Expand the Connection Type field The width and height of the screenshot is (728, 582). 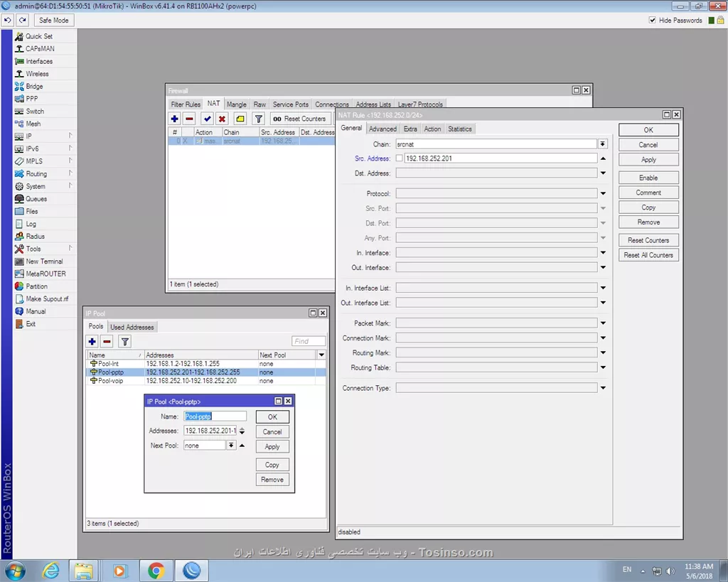click(603, 388)
